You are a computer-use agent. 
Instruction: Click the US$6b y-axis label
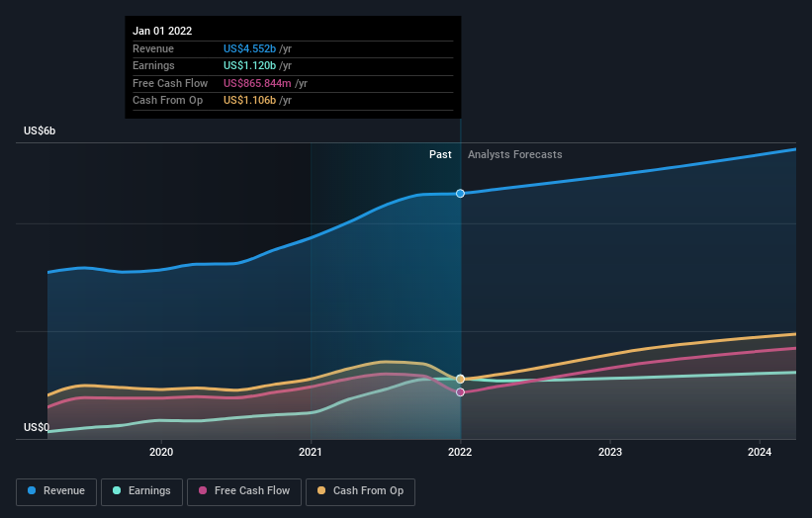(x=40, y=130)
